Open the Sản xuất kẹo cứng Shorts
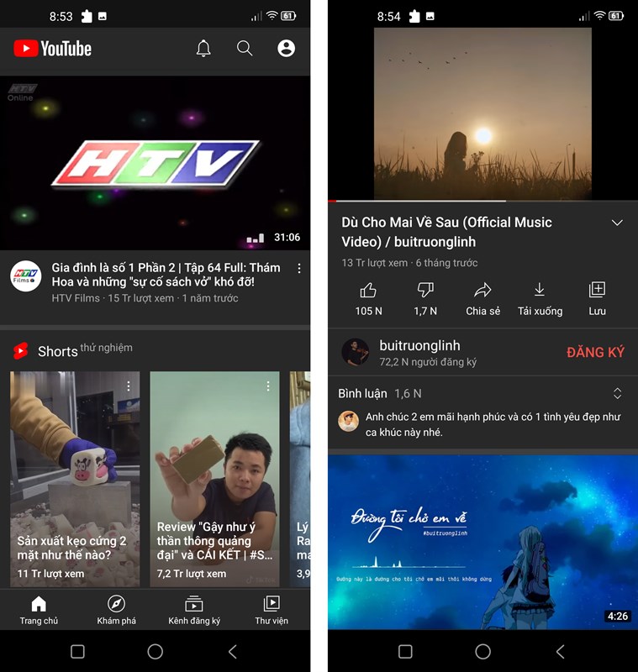 point(75,479)
